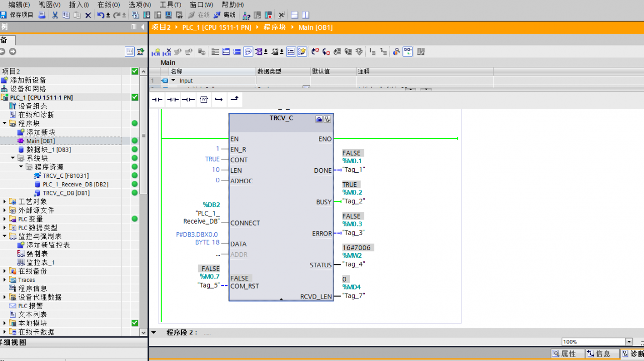
Task: Click the project tree vertical scrollbar
Action: pos(144,135)
